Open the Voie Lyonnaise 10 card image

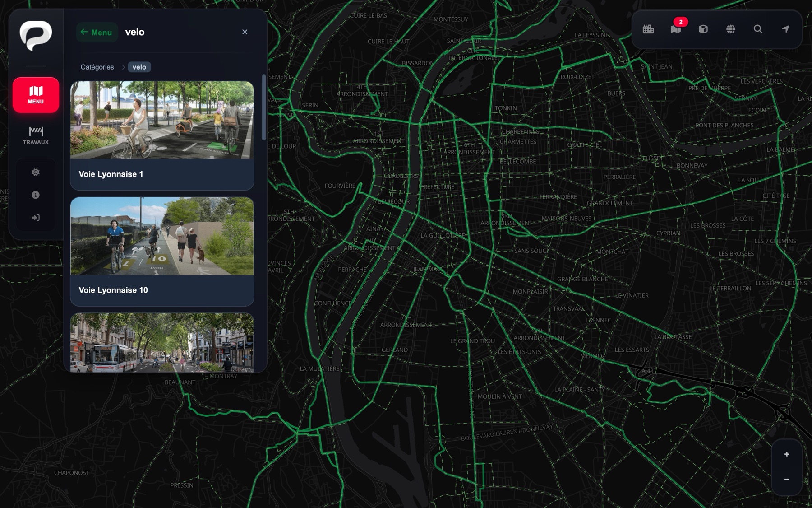pyautogui.click(x=162, y=236)
